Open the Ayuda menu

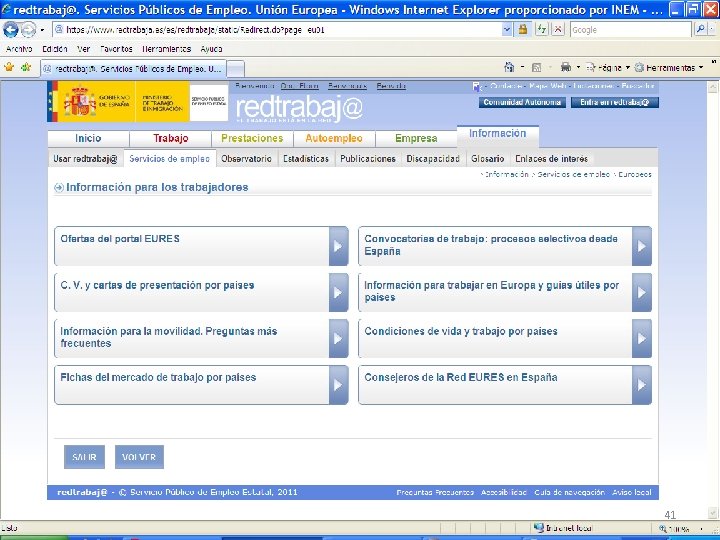tap(211, 49)
